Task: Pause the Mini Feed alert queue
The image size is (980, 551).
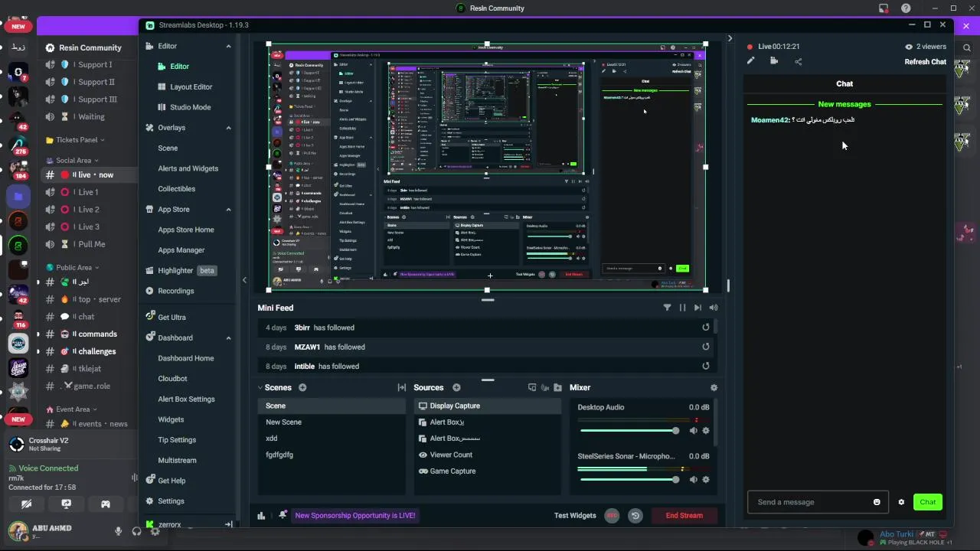Action: (682, 308)
